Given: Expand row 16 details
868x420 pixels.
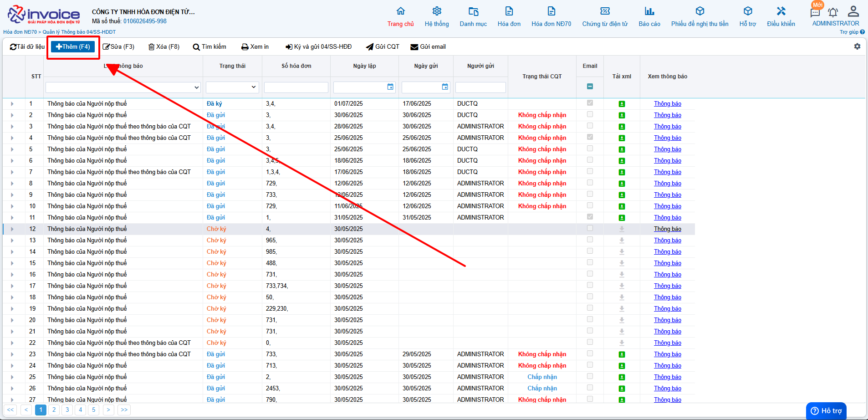Looking at the screenshot, I should [x=12, y=275].
